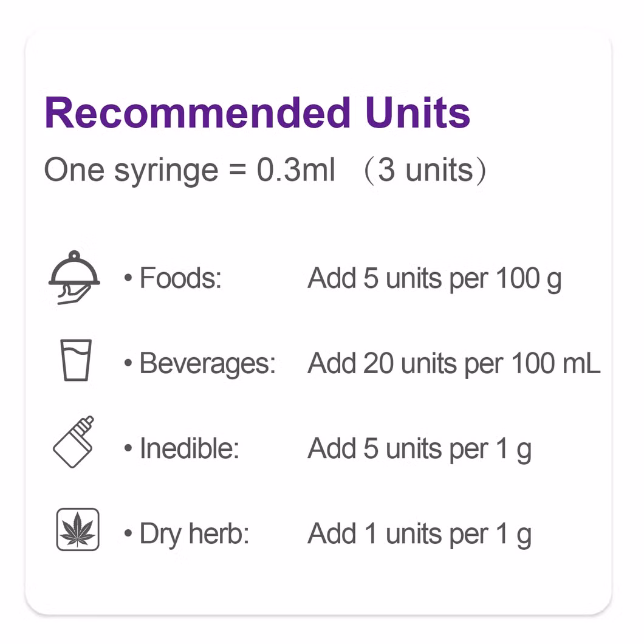Click the bullet before Dry herb
The width and height of the screenshot is (644, 644).
tap(128, 533)
